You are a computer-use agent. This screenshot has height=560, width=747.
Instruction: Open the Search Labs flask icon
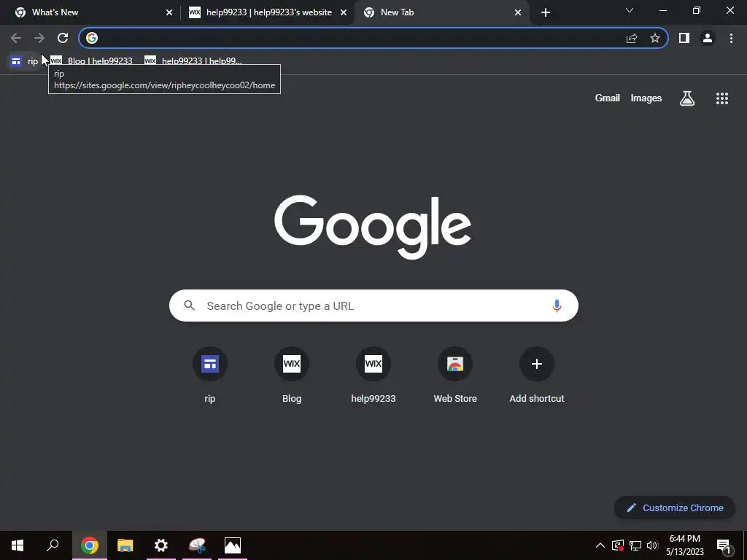click(x=687, y=98)
